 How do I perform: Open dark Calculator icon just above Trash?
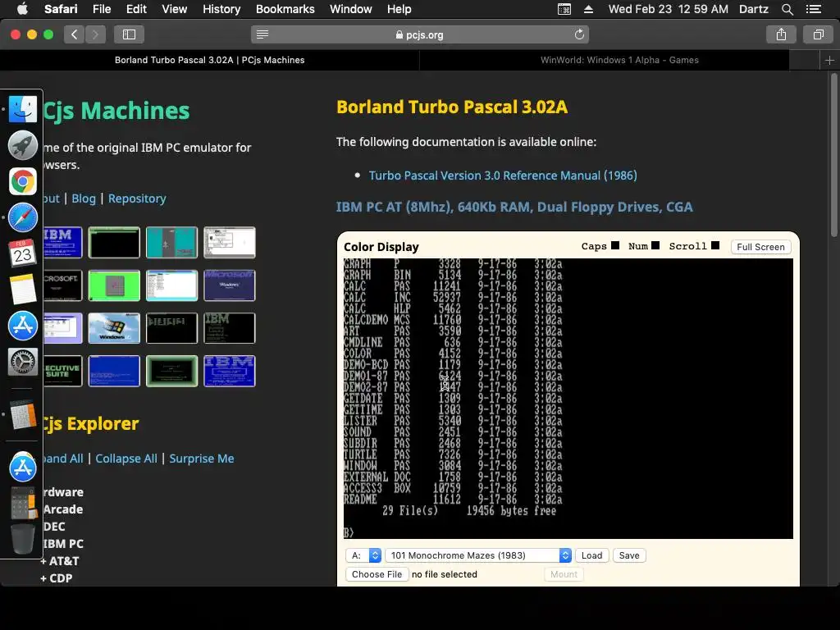(22, 503)
